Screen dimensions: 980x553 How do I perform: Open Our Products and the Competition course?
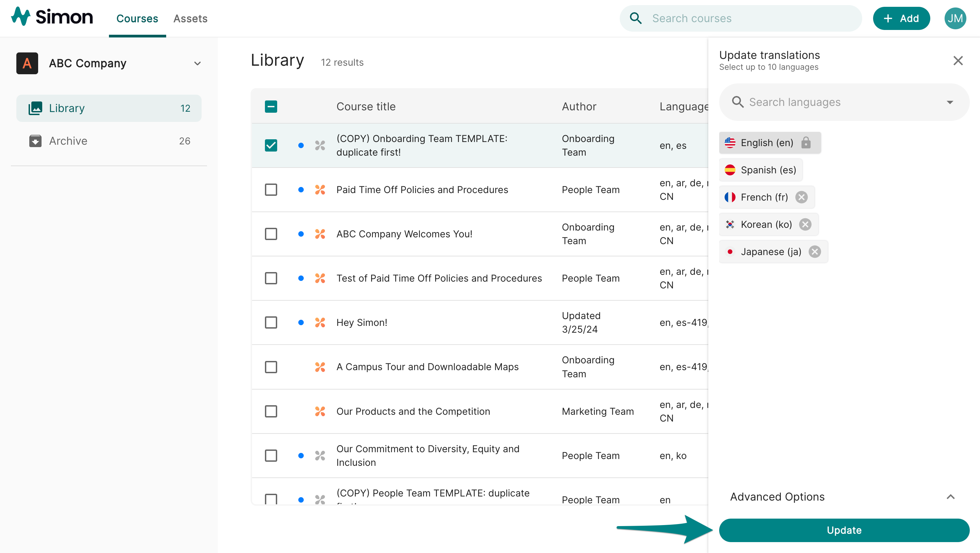(413, 411)
